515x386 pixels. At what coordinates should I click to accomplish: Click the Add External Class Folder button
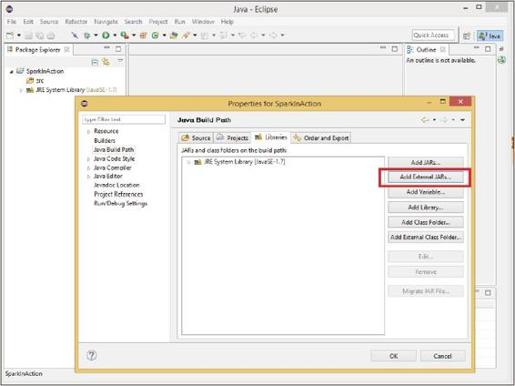coord(425,237)
